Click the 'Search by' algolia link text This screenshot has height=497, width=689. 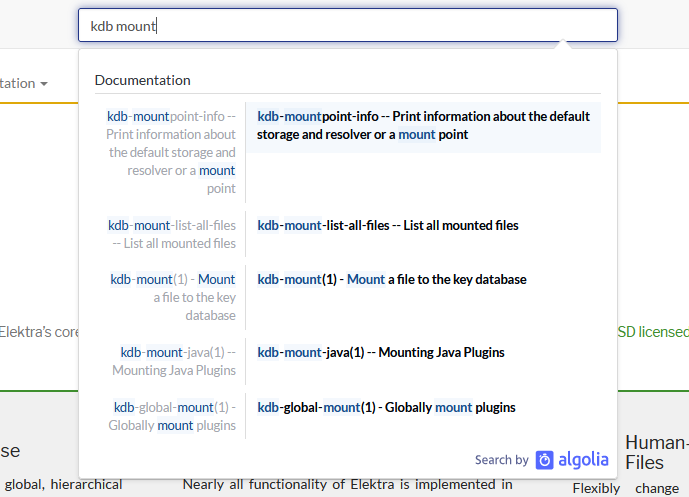point(501,460)
